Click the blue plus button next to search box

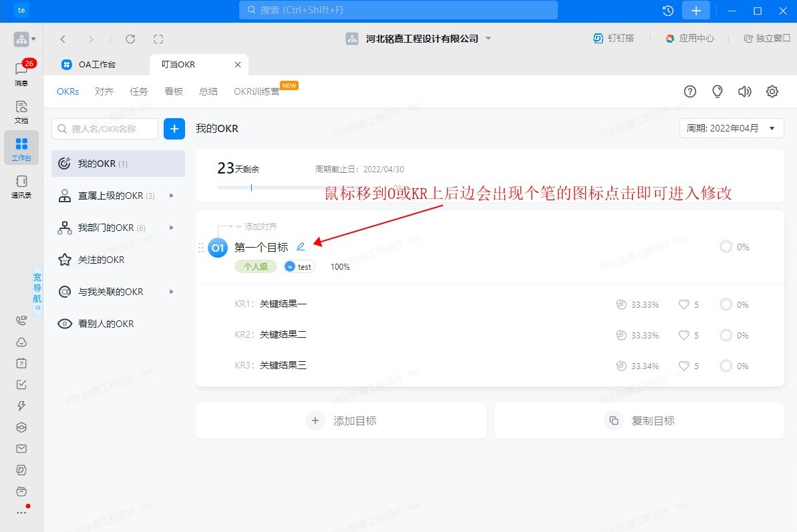174,129
